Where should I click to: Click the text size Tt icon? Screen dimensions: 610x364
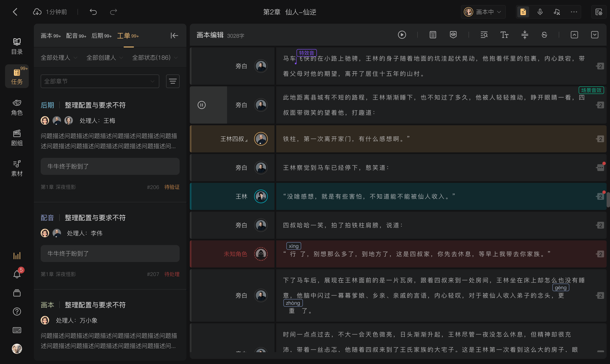504,35
